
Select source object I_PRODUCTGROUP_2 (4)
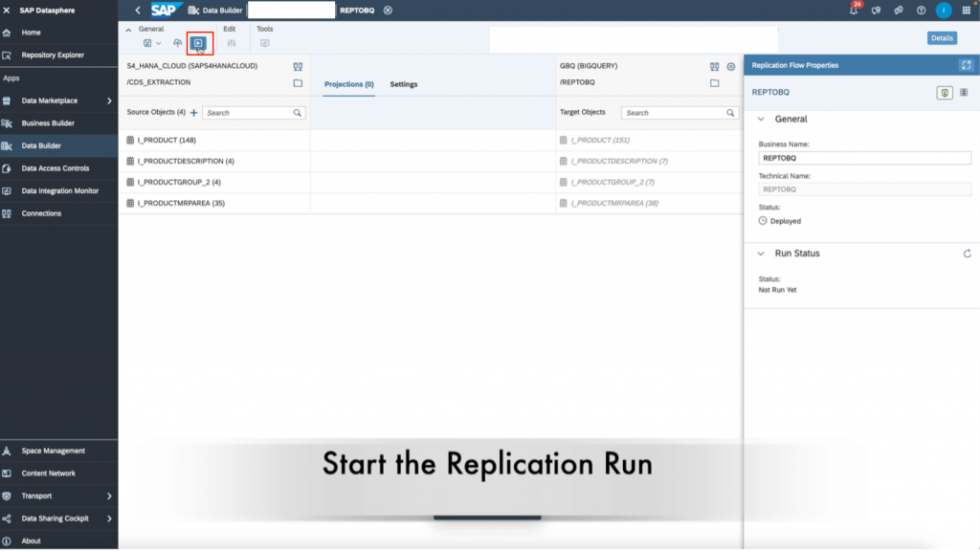tap(214, 183)
